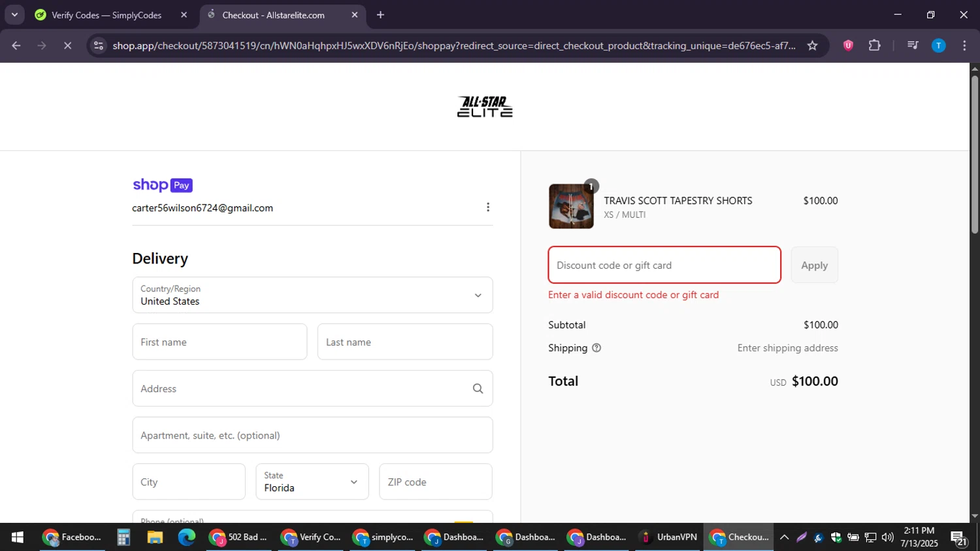Open the tab search dropdown arrow
This screenshot has width=980, height=551.
click(x=14, y=14)
